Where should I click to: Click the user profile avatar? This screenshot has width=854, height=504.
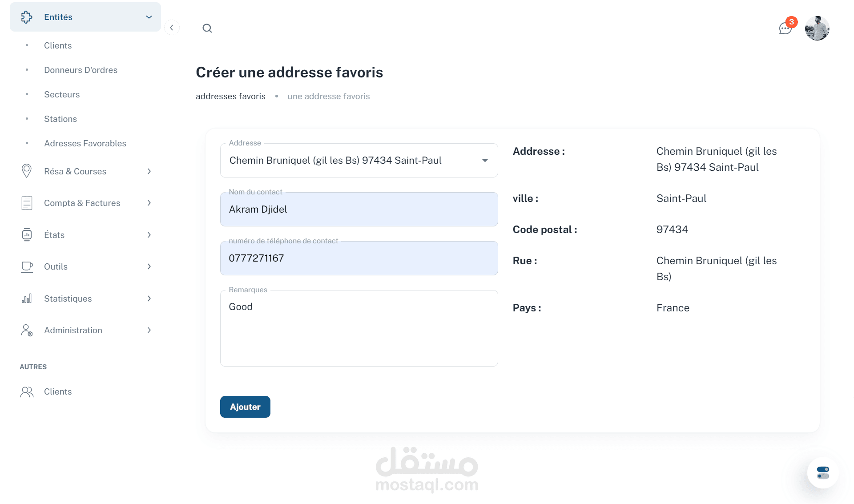(x=817, y=28)
